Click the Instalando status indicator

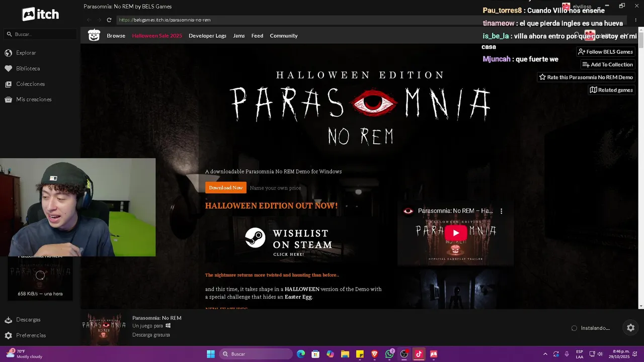(x=591, y=328)
